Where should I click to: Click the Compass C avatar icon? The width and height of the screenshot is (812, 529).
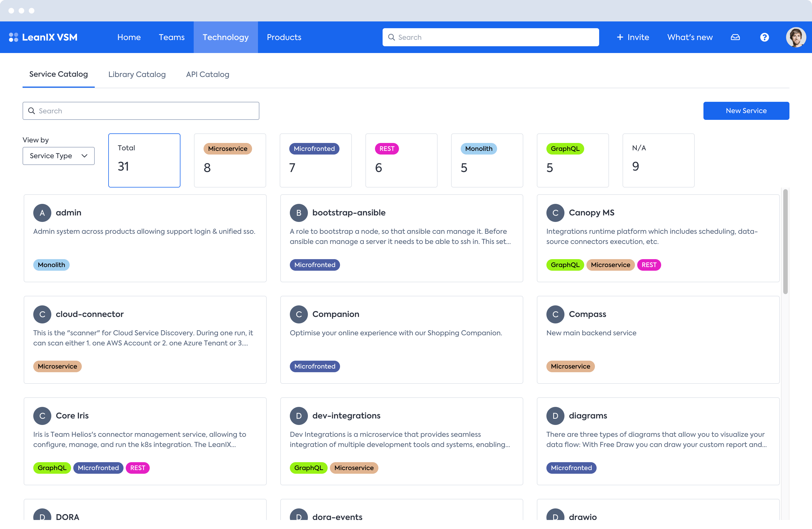(555, 314)
